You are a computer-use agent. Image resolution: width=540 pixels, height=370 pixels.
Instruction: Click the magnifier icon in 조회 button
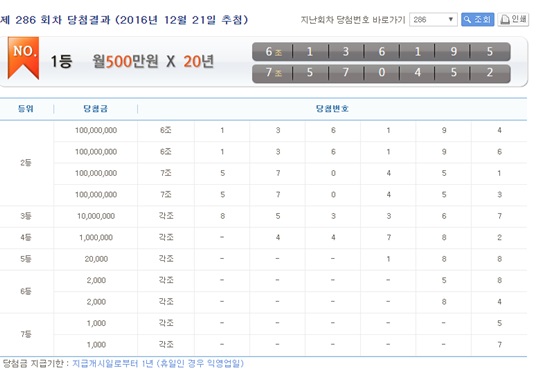tap(467, 20)
